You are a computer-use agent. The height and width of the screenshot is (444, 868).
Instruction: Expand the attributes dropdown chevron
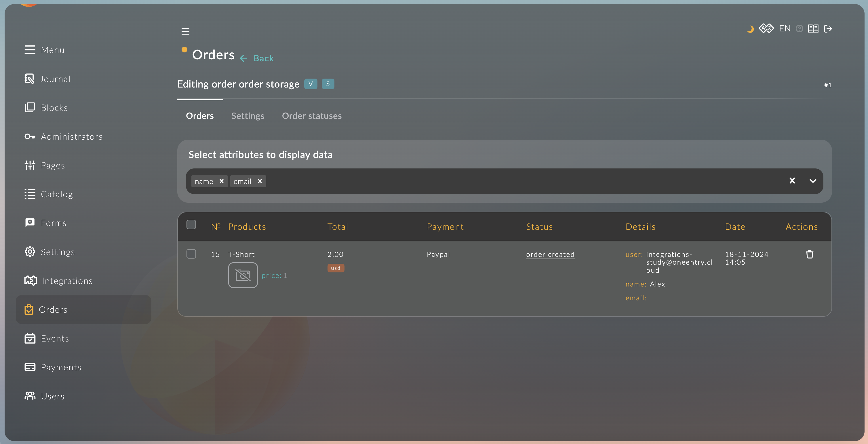click(x=813, y=181)
